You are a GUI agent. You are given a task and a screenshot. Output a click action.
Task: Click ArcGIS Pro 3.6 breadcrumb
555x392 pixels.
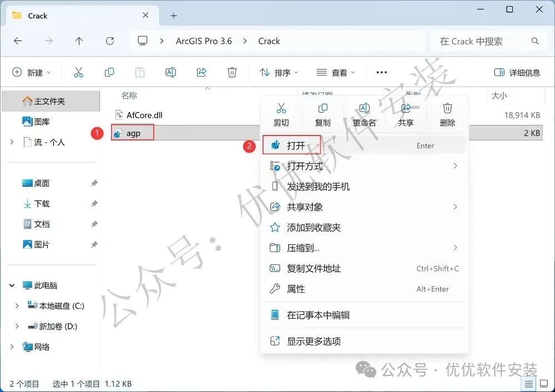click(x=204, y=41)
